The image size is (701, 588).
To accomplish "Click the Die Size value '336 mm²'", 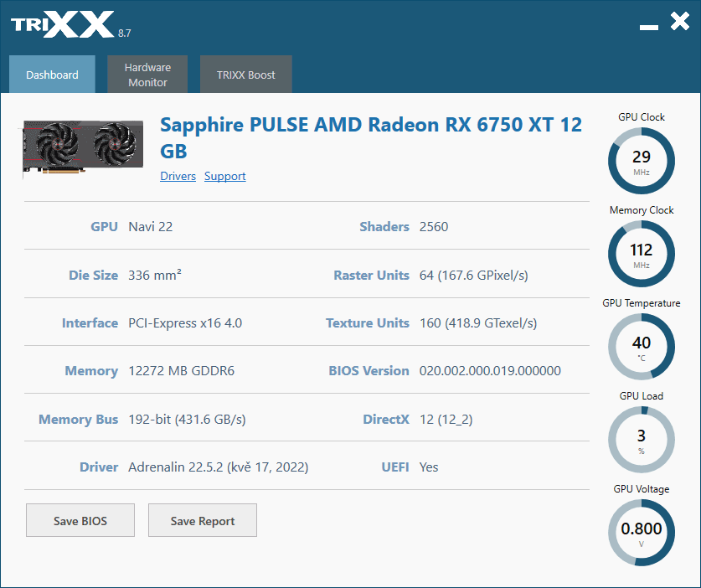I will tap(155, 275).
